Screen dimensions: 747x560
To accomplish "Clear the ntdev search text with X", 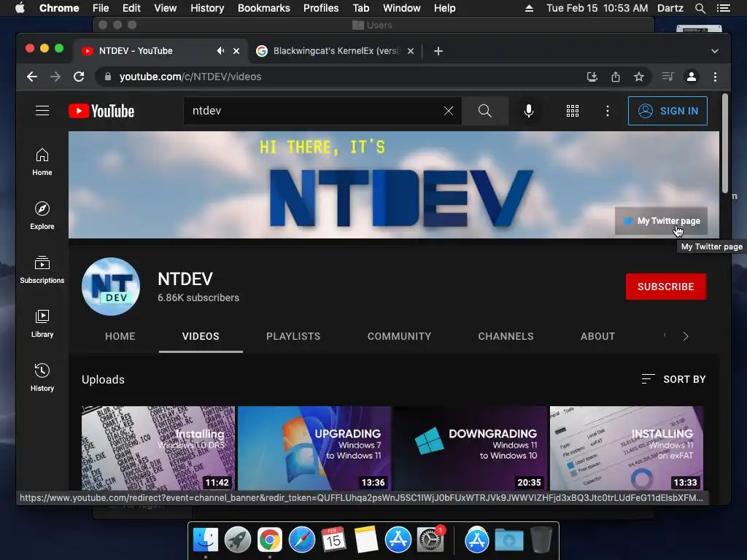I will pyautogui.click(x=449, y=111).
